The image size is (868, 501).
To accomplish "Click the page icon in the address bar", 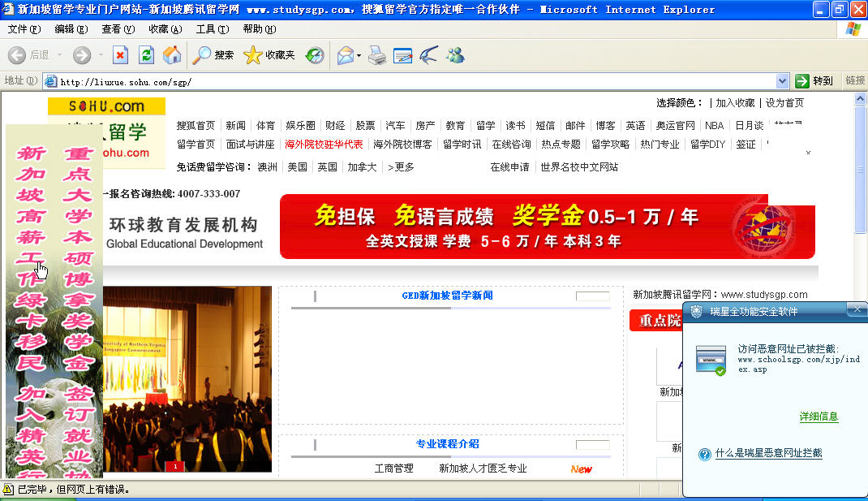I will point(51,81).
